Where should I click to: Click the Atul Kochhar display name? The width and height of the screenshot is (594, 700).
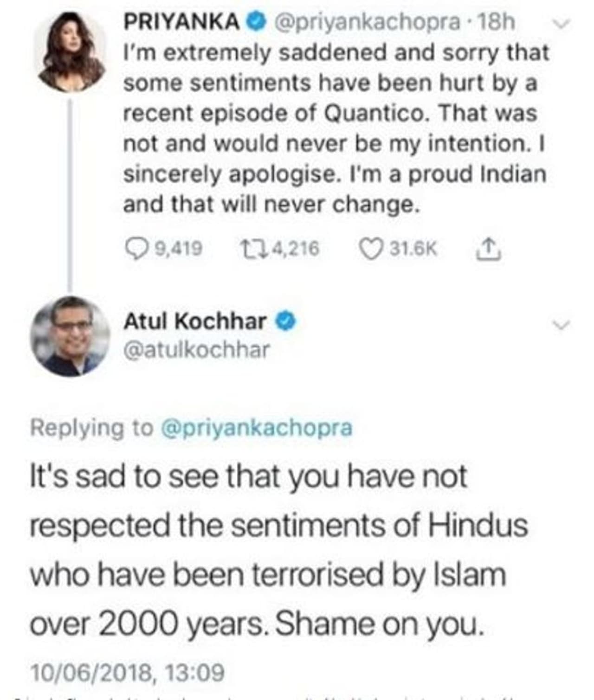[x=195, y=321]
